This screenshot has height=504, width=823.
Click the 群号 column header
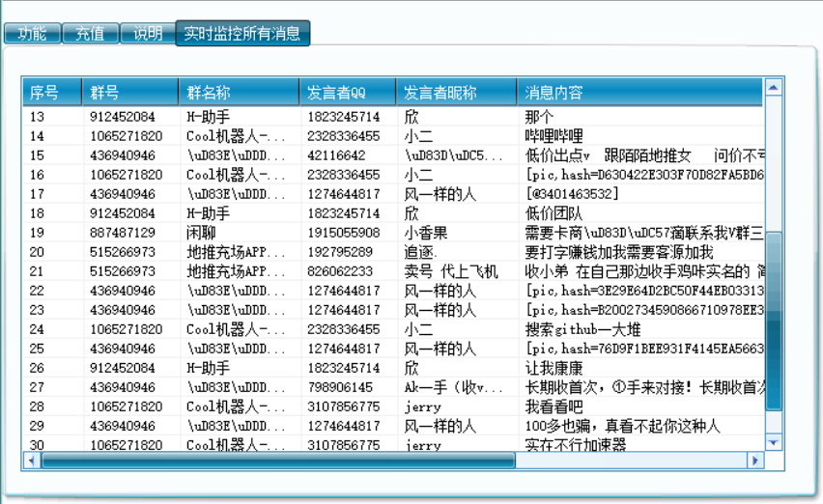click(x=129, y=93)
